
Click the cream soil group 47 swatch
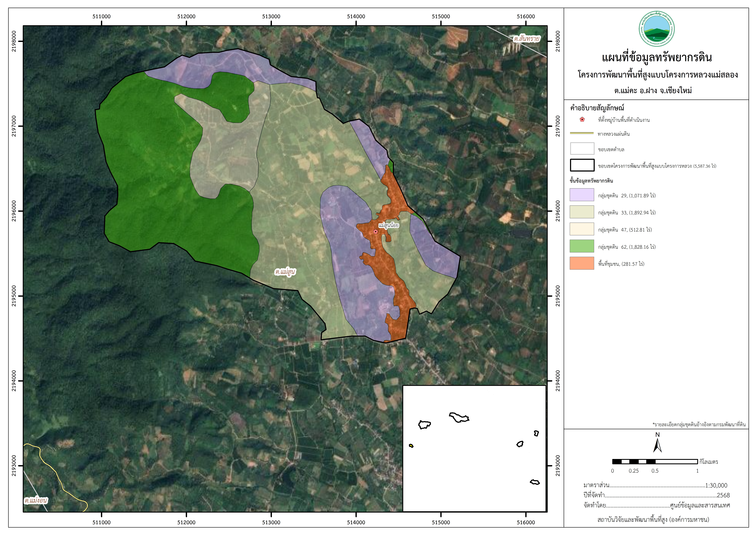582,229
